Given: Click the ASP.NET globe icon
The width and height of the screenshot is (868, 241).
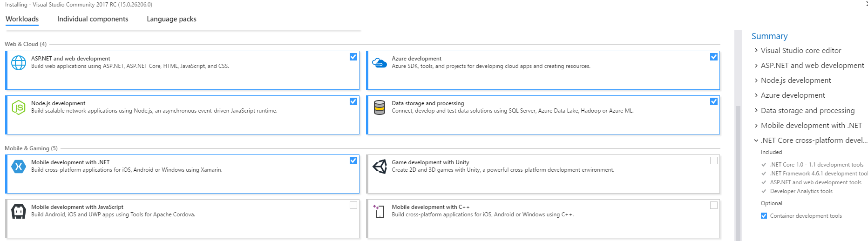Looking at the screenshot, I should point(19,63).
